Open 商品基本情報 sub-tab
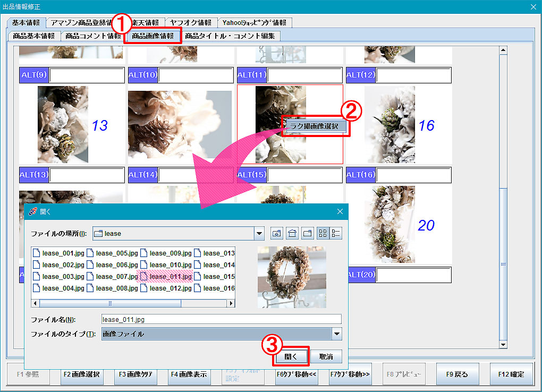The image size is (542, 392). click(34, 36)
